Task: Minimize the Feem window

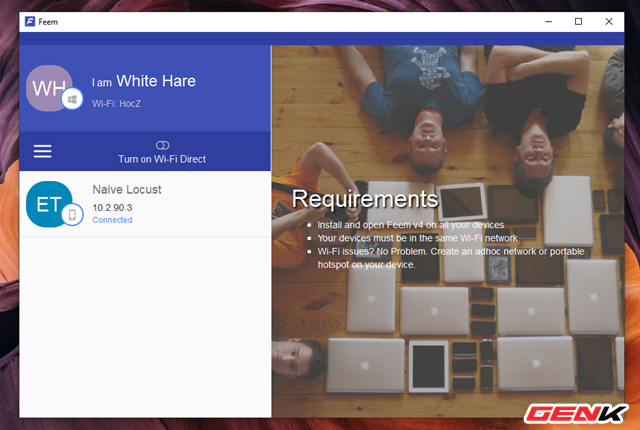Action: [x=548, y=21]
